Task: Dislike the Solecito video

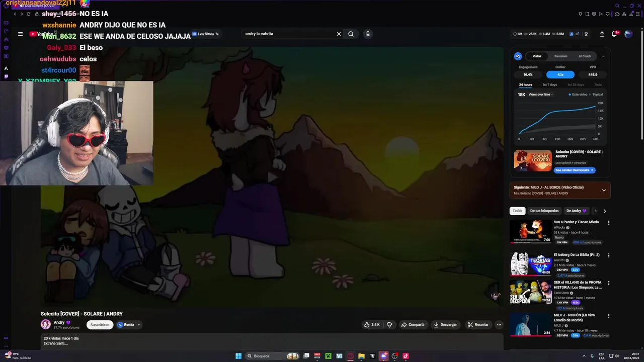Action: point(389,325)
